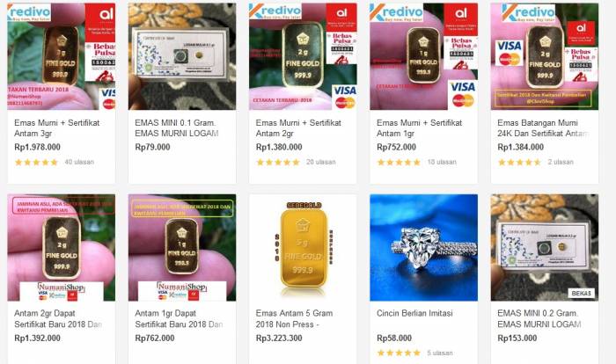Click the Emas Antam 5 Gram 2018 Non Press title
This screenshot has width=616, height=364.
tap(294, 319)
